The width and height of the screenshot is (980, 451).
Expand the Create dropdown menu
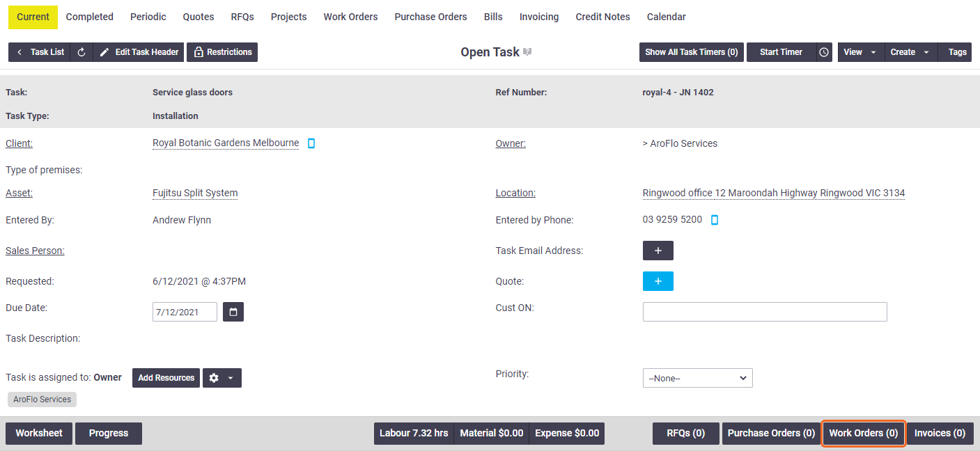tap(910, 52)
